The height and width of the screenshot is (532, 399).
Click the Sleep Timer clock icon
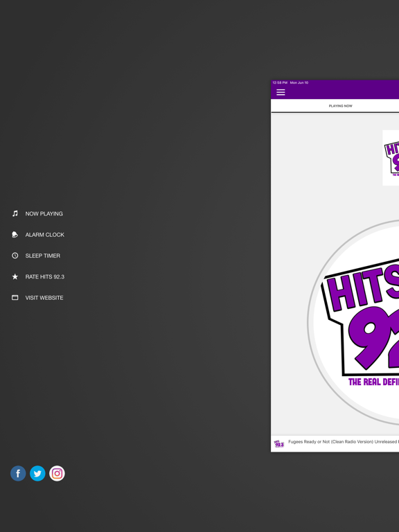[x=15, y=256]
